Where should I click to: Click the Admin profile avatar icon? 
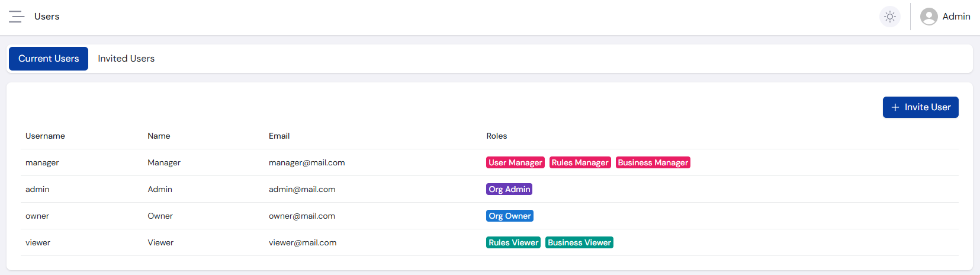click(x=928, y=17)
